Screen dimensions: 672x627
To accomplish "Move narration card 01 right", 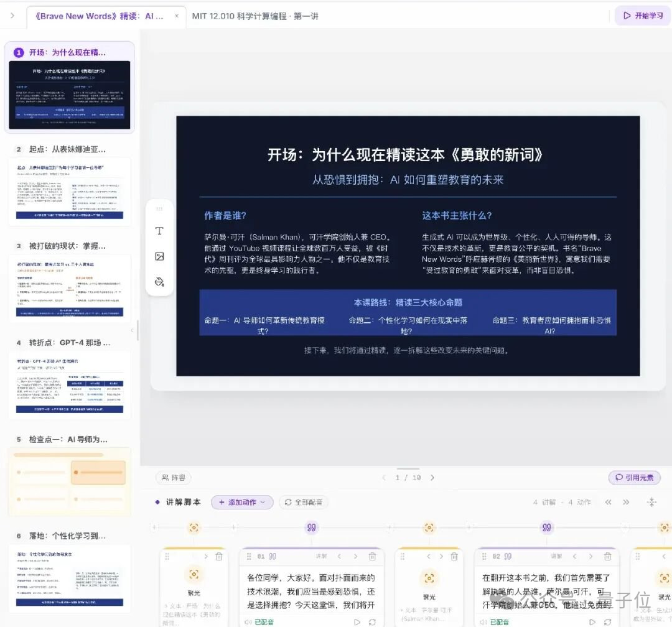I will (x=355, y=556).
